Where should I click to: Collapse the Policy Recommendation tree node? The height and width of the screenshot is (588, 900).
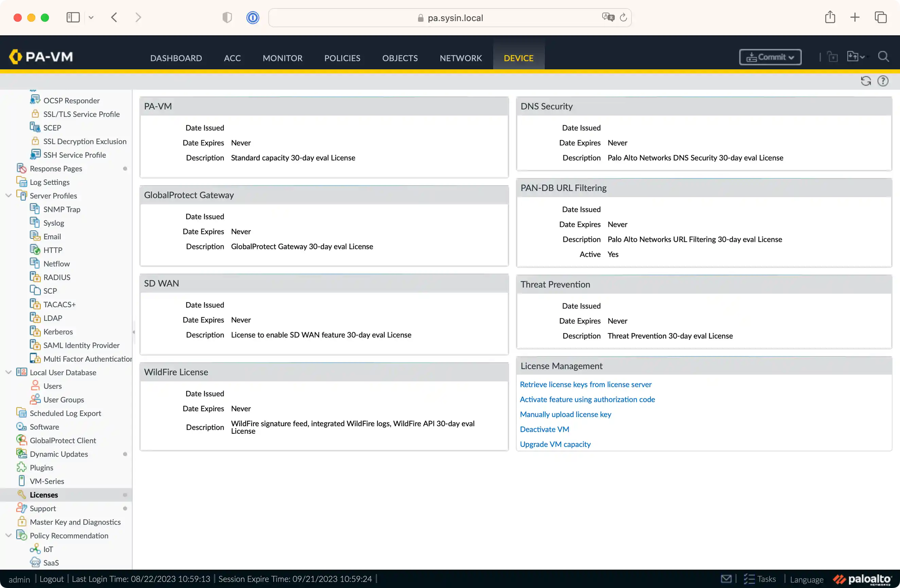(x=8, y=535)
